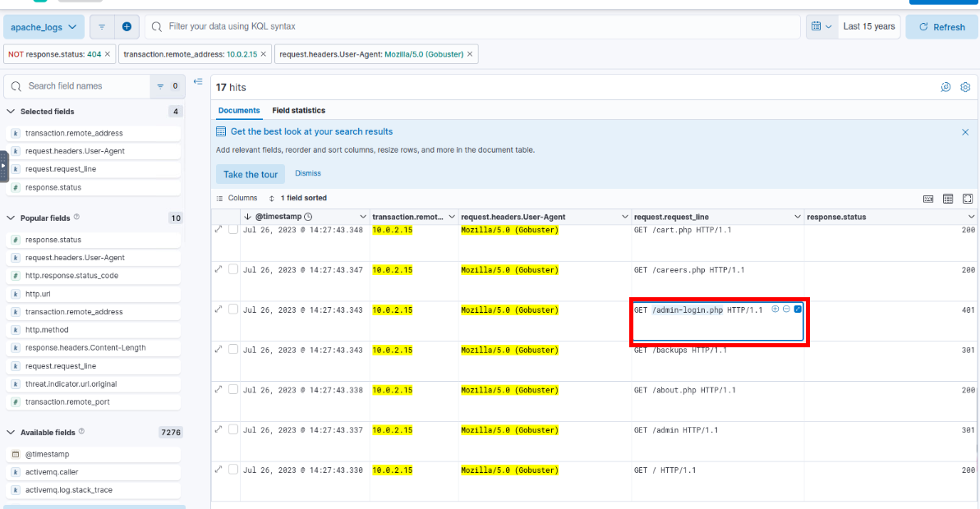980x509 pixels.
Task: Tick the checkbox on the /about.php row
Action: [233, 390]
